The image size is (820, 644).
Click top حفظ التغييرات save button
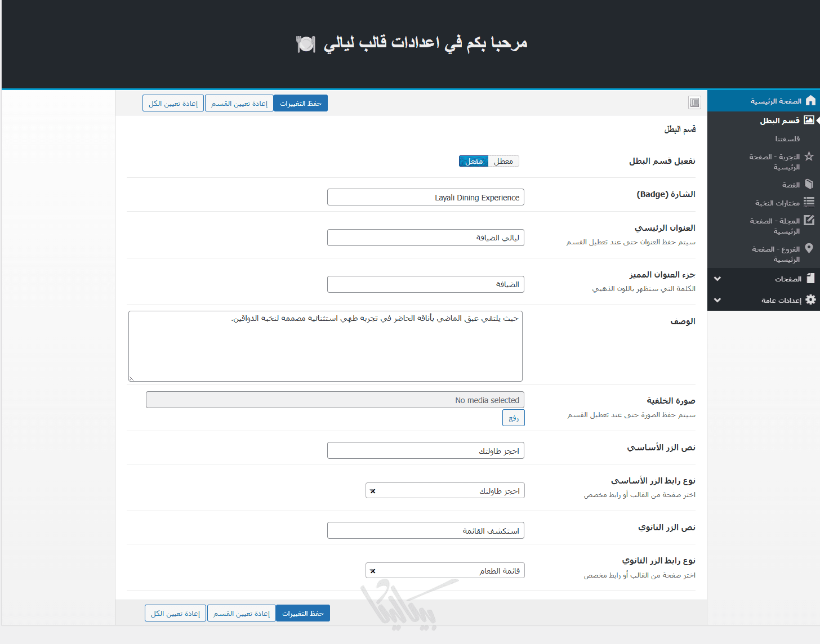coord(301,104)
